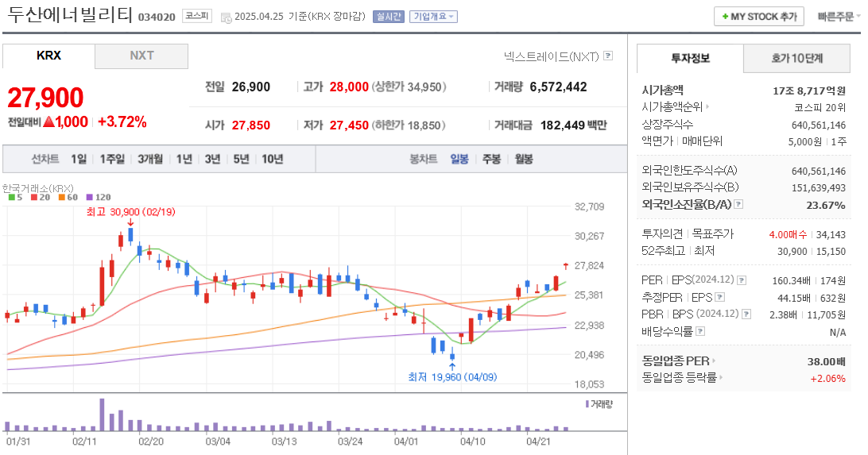Click the 거래량 legend under the chart
The width and height of the screenshot is (868, 455).
tap(599, 404)
